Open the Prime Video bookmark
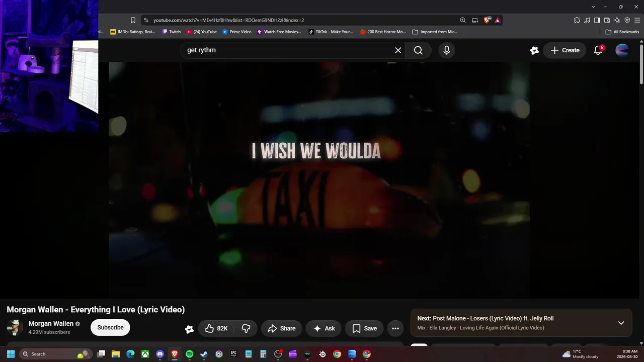The height and width of the screenshot is (362, 644). pyautogui.click(x=237, y=32)
